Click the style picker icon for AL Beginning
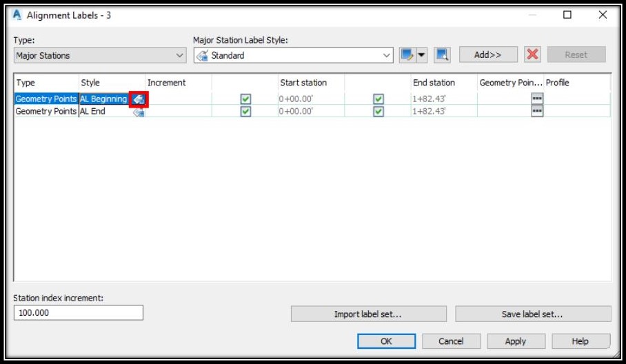This screenshot has width=626, height=364. (139, 99)
